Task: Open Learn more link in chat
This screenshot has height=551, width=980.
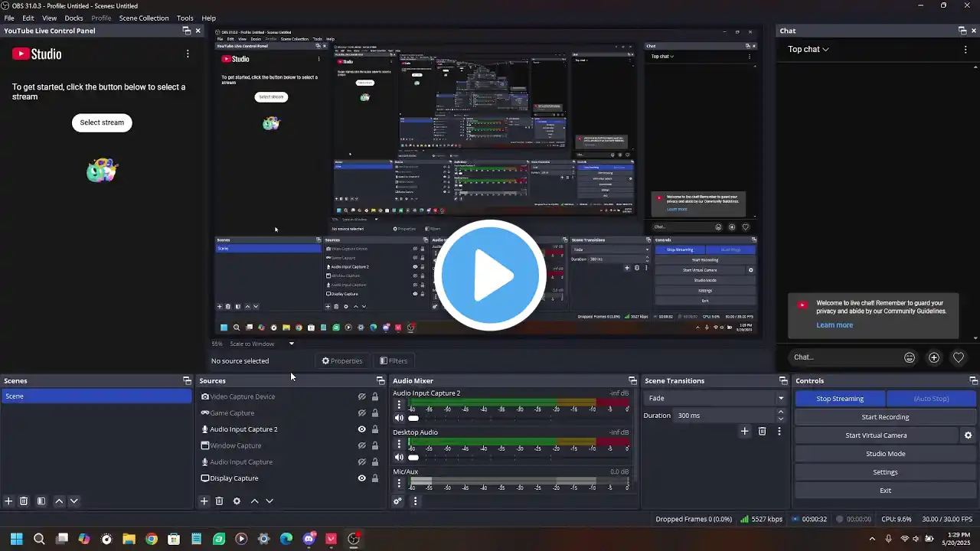Action: tap(835, 325)
